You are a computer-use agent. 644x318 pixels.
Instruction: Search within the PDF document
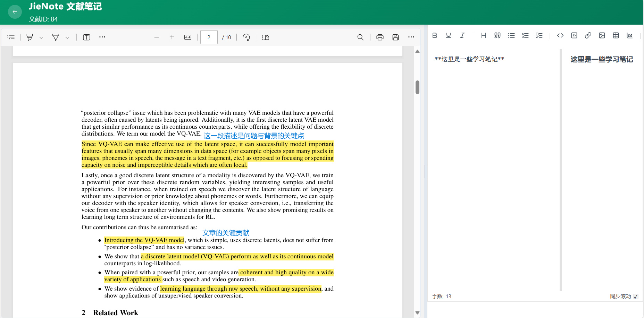pyautogui.click(x=361, y=37)
